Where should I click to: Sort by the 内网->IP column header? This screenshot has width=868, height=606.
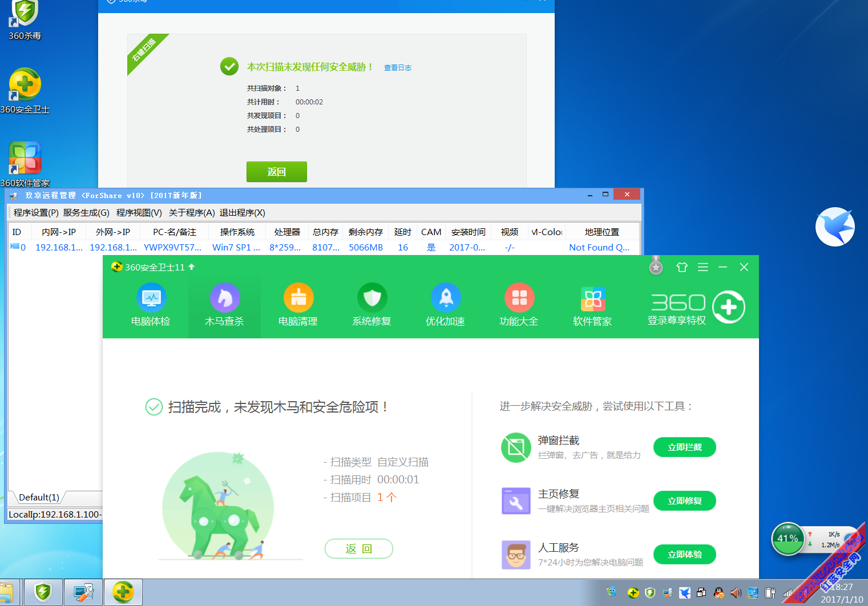click(59, 232)
